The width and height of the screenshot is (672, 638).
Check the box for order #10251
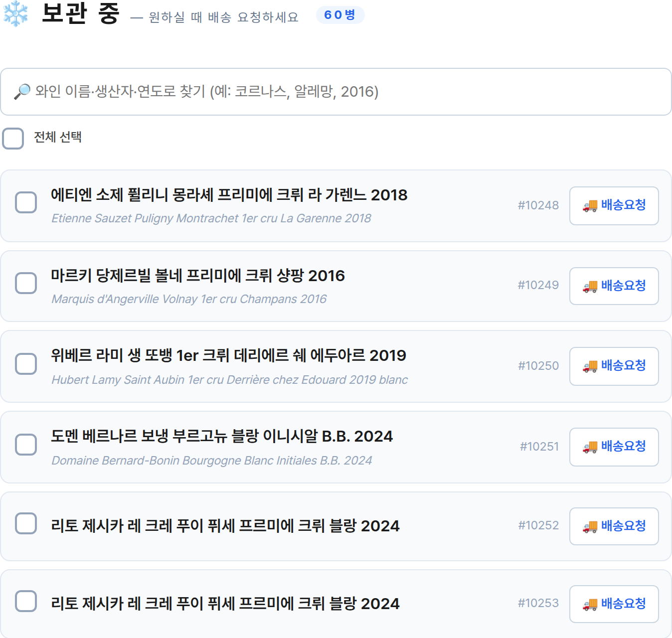click(26, 444)
